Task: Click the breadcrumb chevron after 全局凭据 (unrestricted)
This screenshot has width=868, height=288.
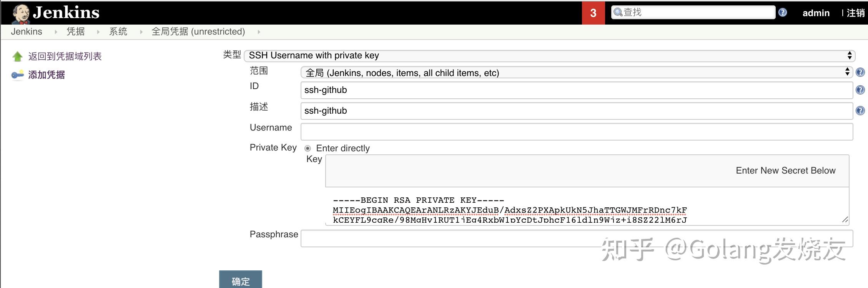Action: (x=258, y=31)
